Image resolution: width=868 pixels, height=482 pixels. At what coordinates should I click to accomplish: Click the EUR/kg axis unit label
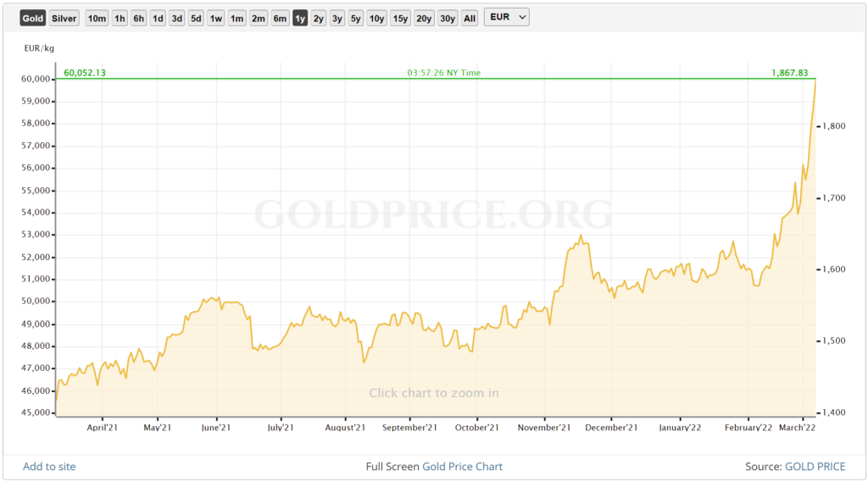(x=39, y=48)
